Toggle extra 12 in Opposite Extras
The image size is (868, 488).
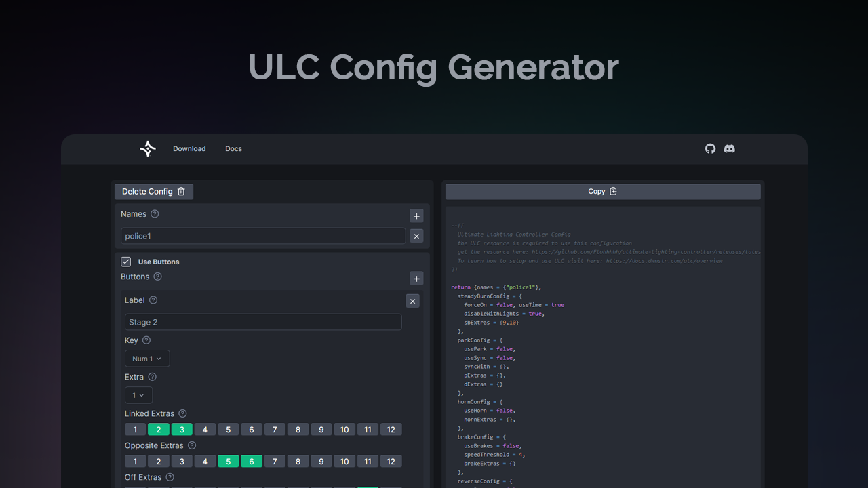(x=391, y=461)
